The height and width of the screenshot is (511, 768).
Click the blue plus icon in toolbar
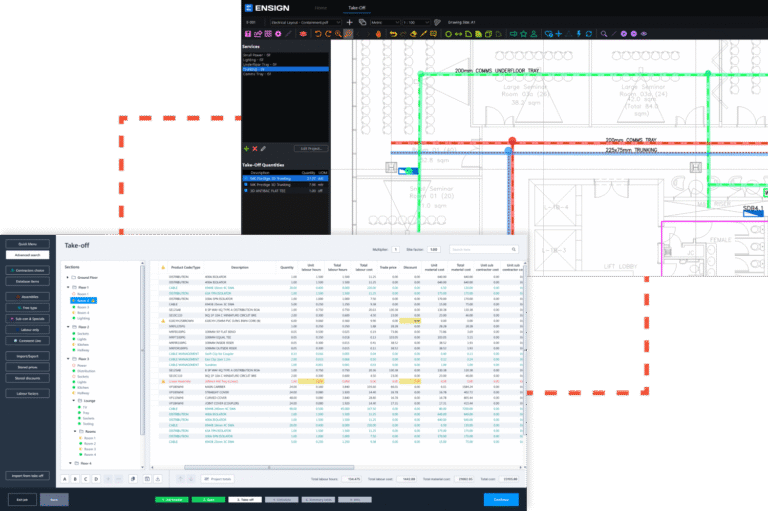pyautogui.click(x=558, y=34)
